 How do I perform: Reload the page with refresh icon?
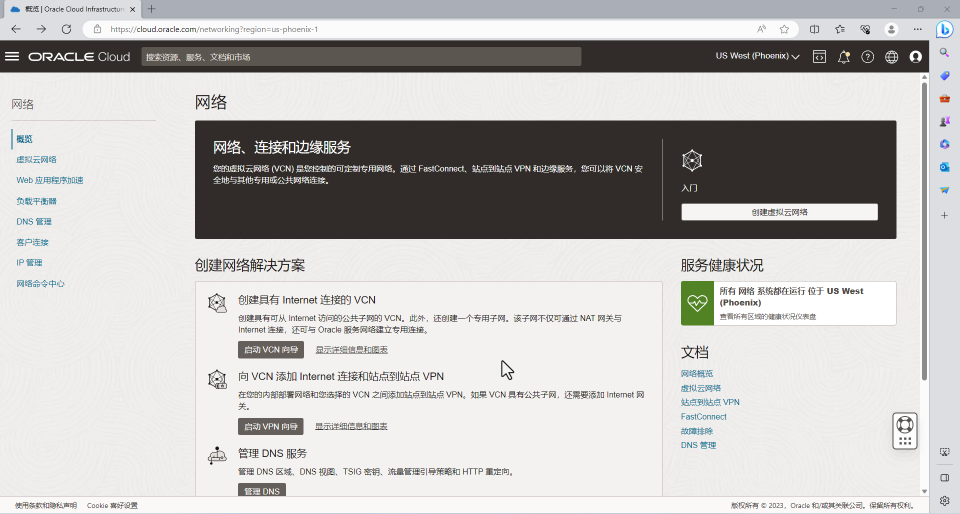point(66,29)
